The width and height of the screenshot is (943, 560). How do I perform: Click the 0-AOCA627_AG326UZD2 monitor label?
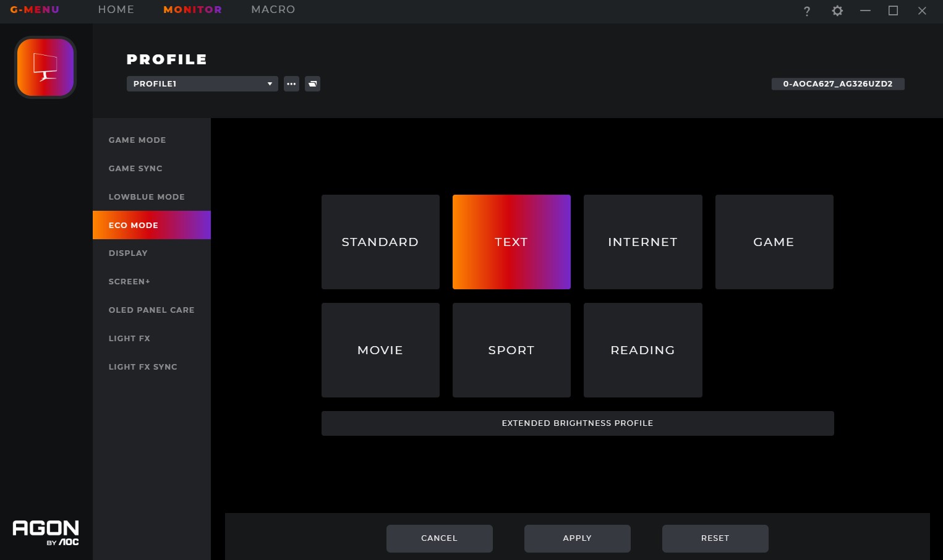[x=838, y=83]
